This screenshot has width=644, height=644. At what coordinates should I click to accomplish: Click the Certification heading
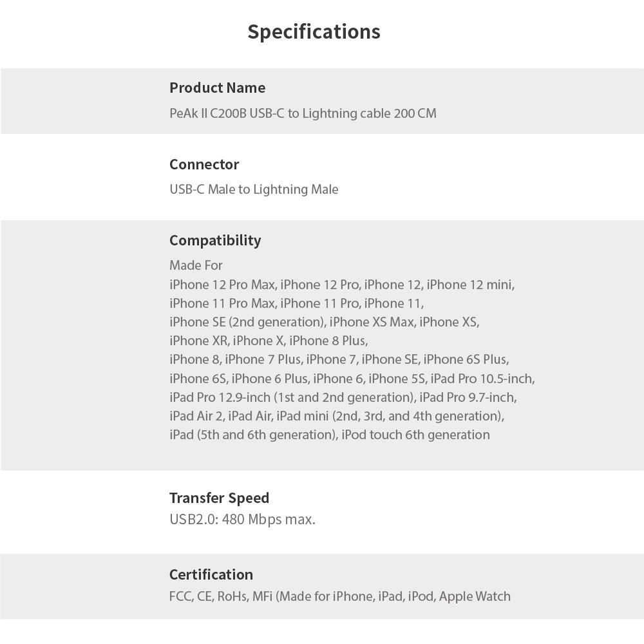coord(211,574)
